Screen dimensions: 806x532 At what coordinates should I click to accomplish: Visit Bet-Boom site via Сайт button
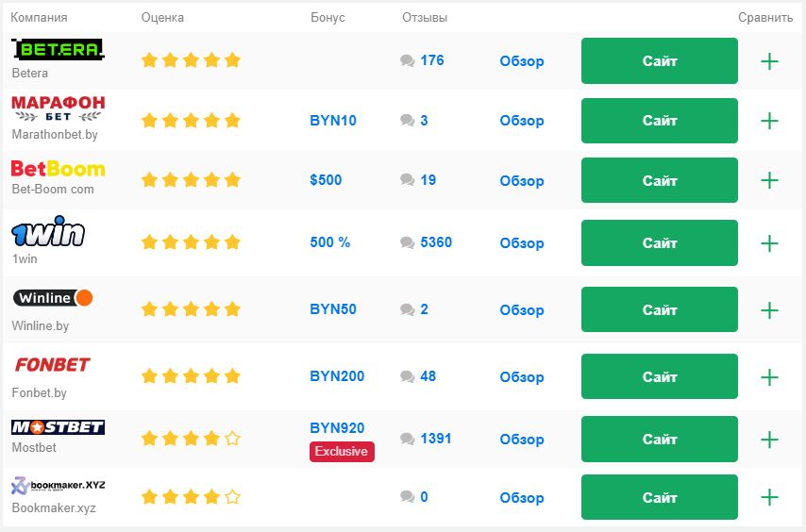click(660, 180)
